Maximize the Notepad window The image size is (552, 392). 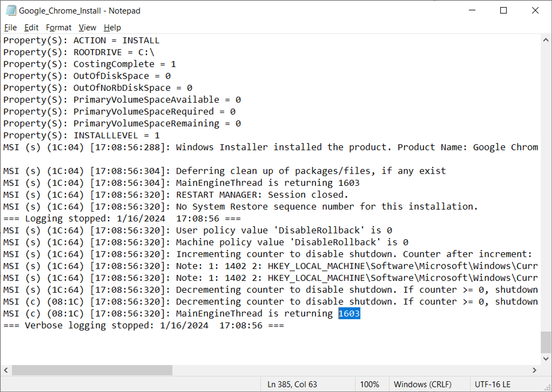(503, 10)
